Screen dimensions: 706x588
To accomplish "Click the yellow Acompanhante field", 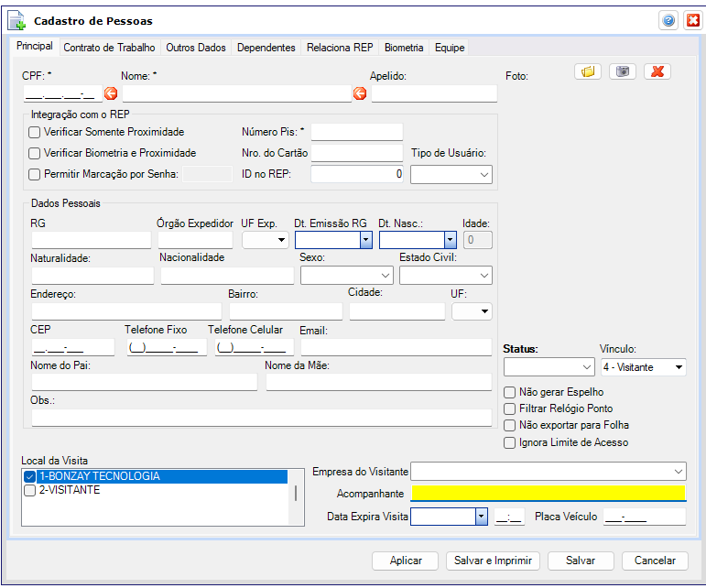I will tap(548, 493).
